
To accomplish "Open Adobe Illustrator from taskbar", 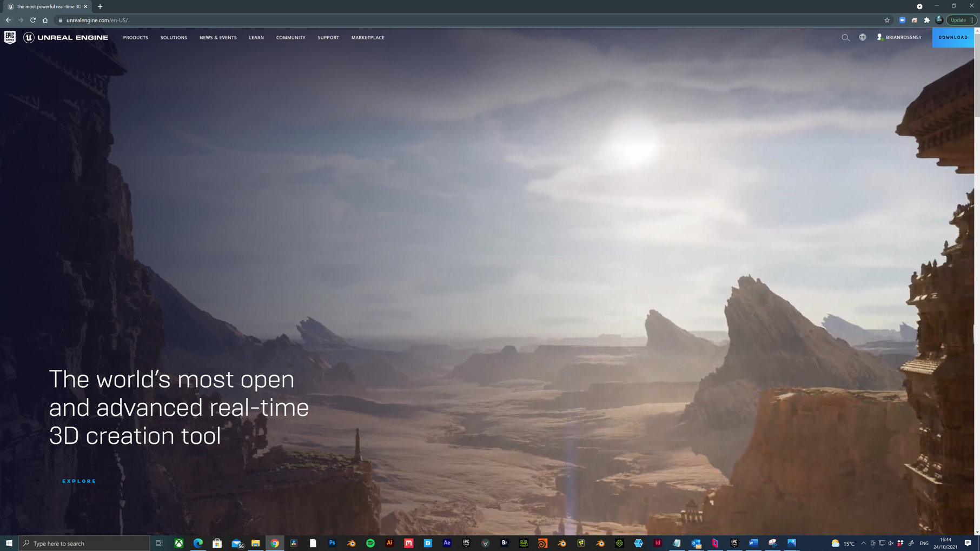I will point(389,543).
